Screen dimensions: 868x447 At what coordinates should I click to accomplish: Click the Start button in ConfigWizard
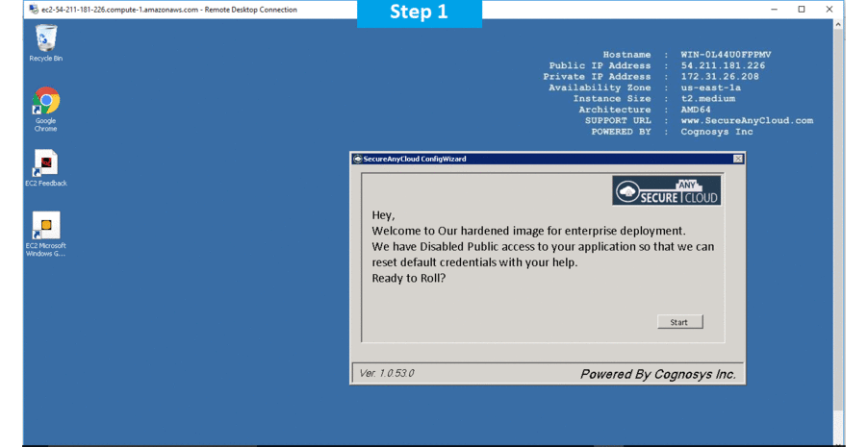tap(679, 322)
